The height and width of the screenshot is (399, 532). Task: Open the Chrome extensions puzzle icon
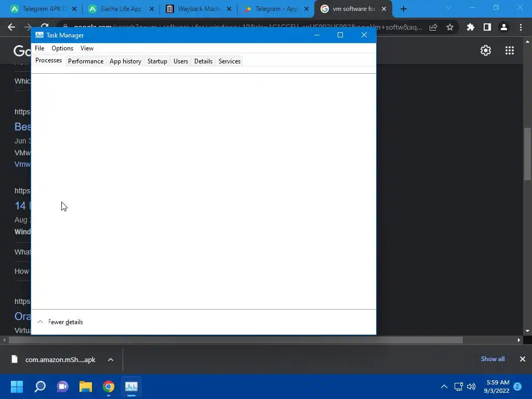[470, 27]
